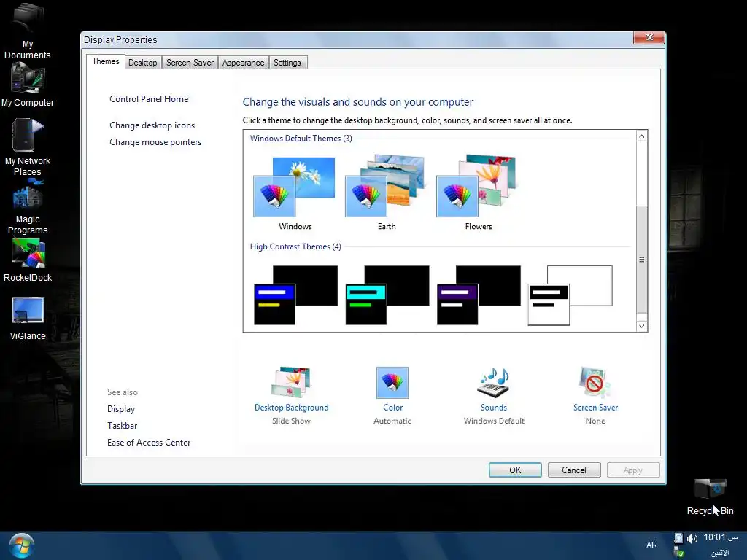
Task: Click the Sounds text link
Action: 494,408
